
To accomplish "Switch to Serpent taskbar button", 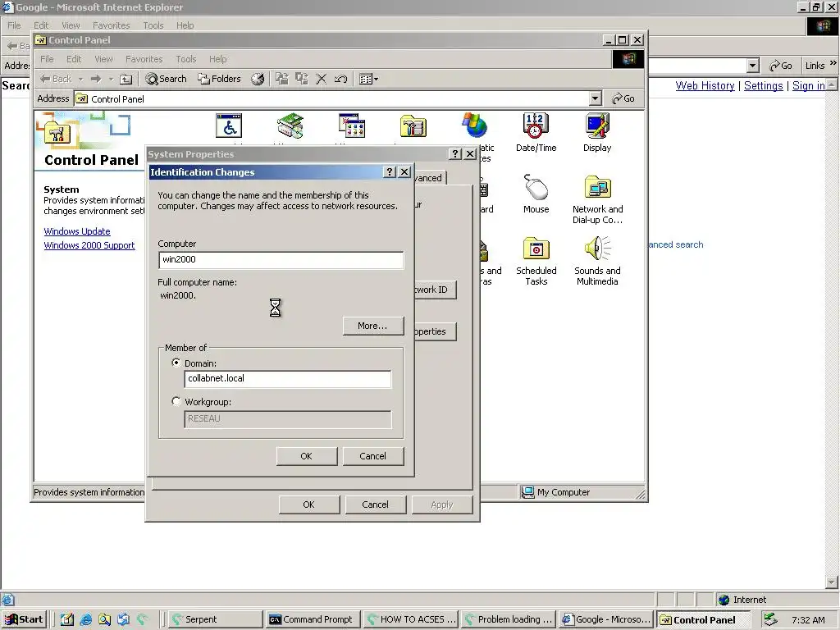I will click(216, 619).
